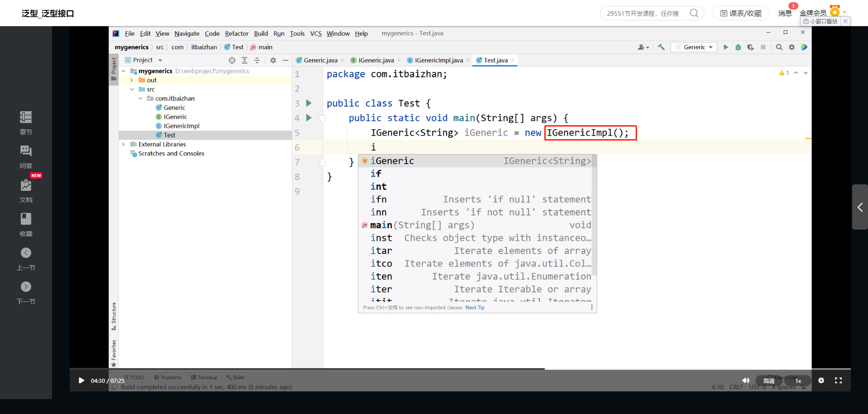Close the IGeneric.java editor tab
This screenshot has width=868, height=414.
399,61
